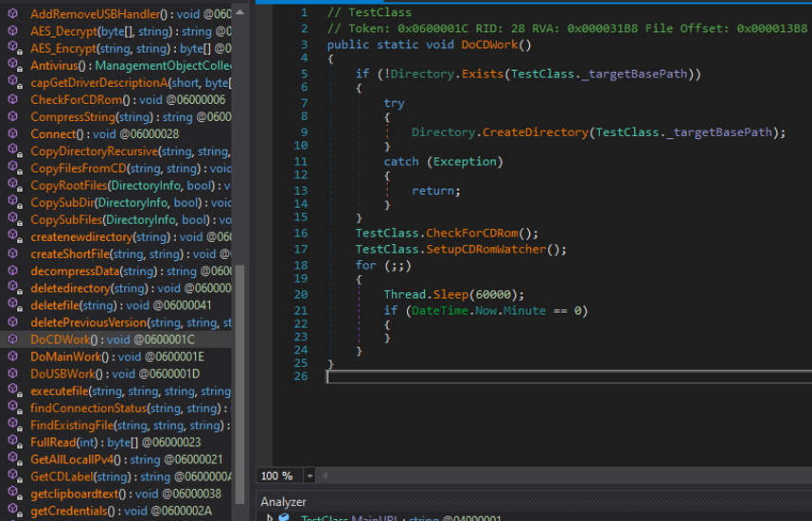Click the CopyRootFiles method icon
This screenshot has width=812, height=521.
point(14,185)
